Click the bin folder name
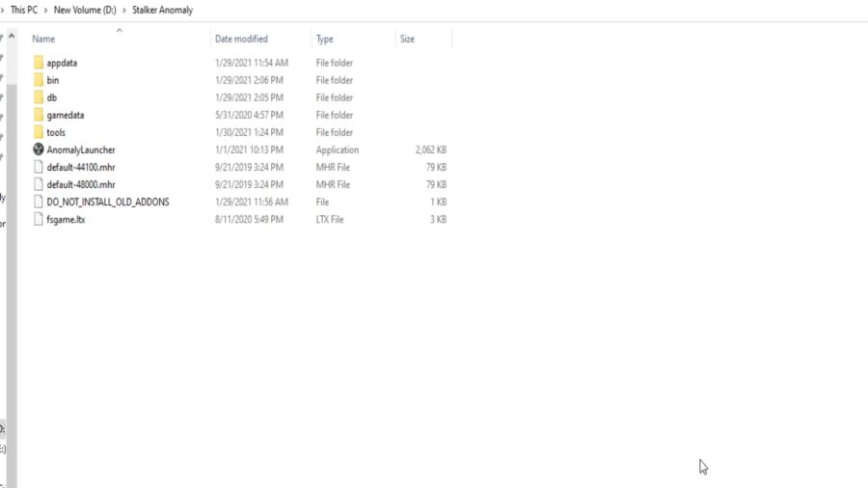Image resolution: width=868 pixels, height=488 pixels. 53,80
